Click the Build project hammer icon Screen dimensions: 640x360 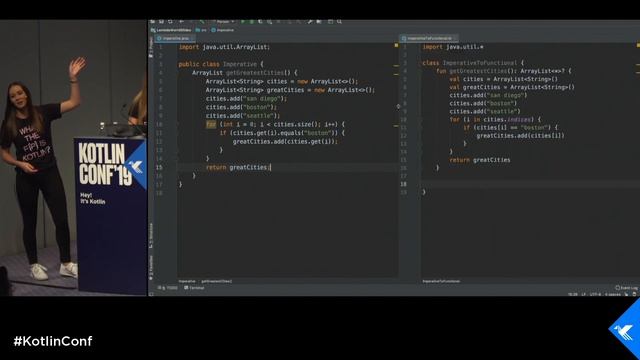[202, 22]
